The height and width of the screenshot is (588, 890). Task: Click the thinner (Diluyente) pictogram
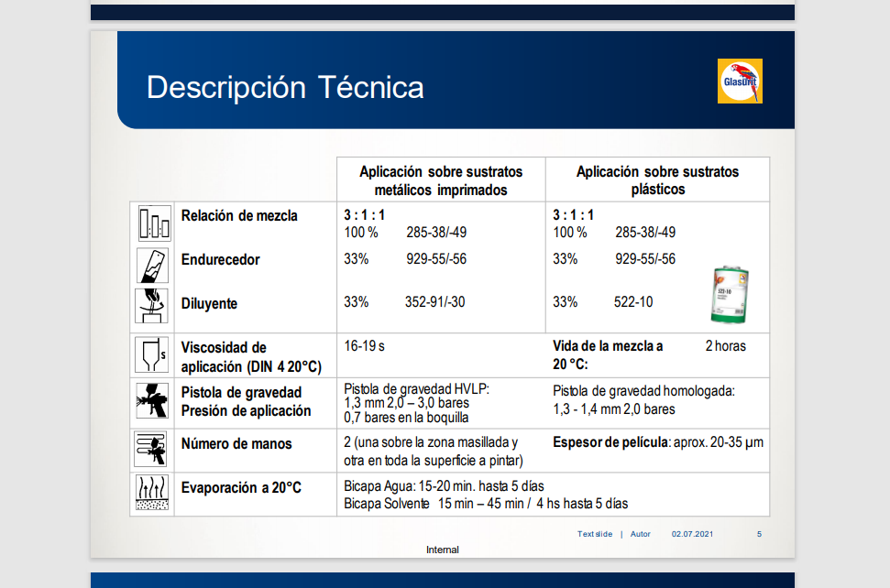(154, 306)
